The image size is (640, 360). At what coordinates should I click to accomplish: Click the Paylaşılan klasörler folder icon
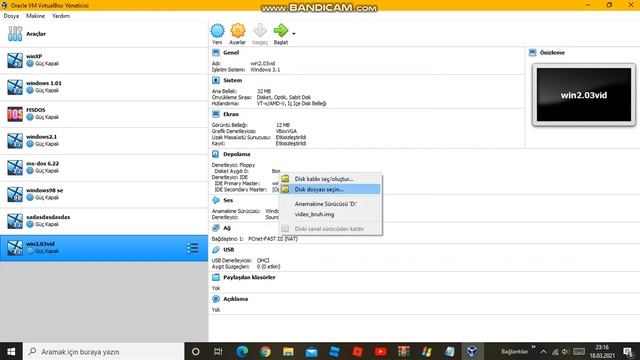tap(216, 277)
